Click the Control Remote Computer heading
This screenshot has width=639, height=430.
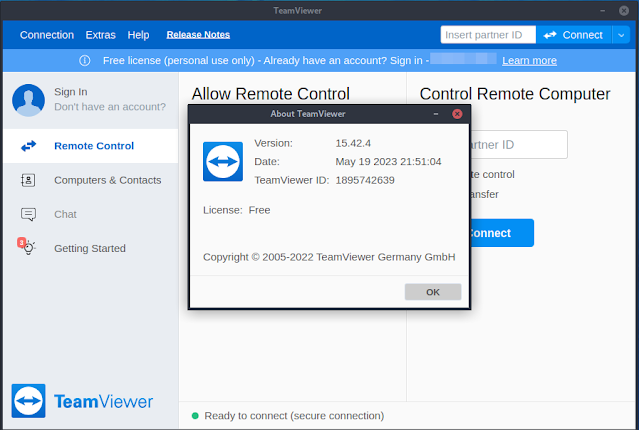[515, 94]
